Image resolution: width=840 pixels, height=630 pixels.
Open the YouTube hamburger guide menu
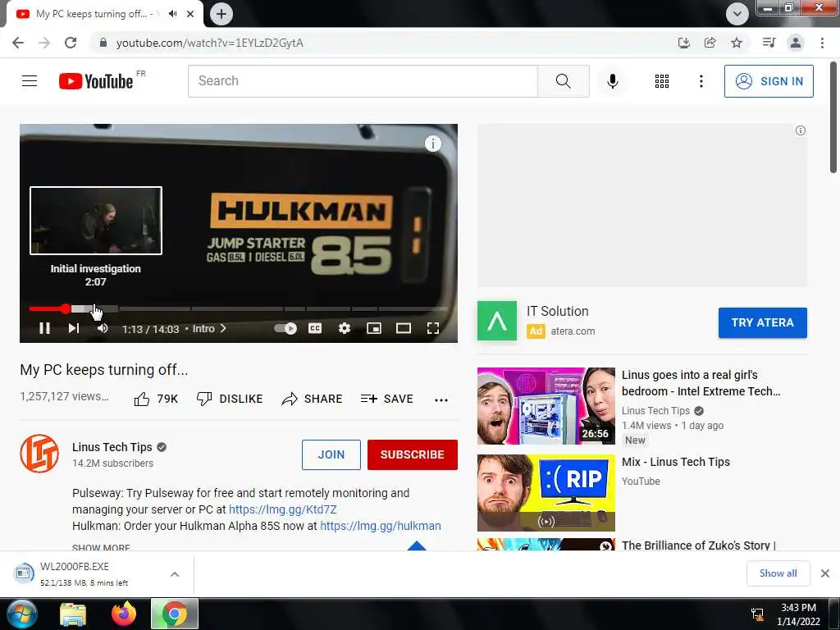(x=30, y=81)
